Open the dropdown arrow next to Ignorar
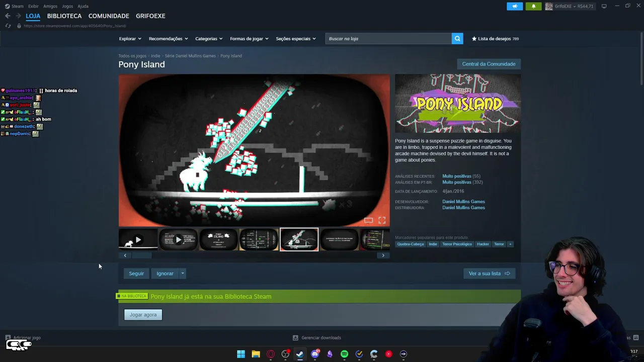 click(183, 274)
